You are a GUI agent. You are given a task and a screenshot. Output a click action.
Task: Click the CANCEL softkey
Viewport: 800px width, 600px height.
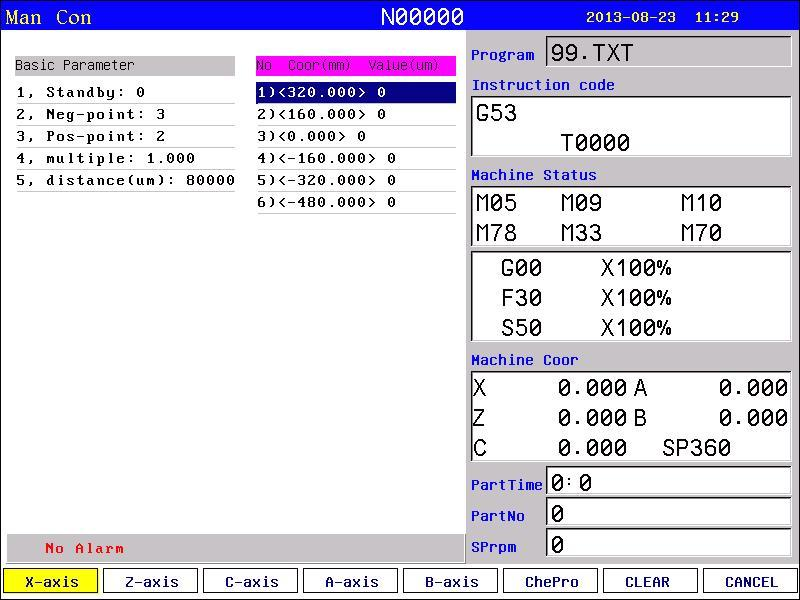(751, 581)
